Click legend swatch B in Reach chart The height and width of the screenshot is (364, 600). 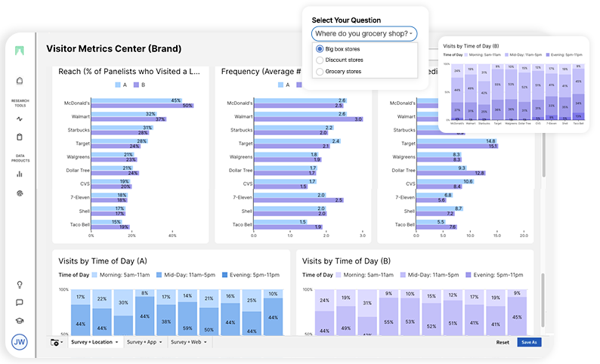coord(136,85)
